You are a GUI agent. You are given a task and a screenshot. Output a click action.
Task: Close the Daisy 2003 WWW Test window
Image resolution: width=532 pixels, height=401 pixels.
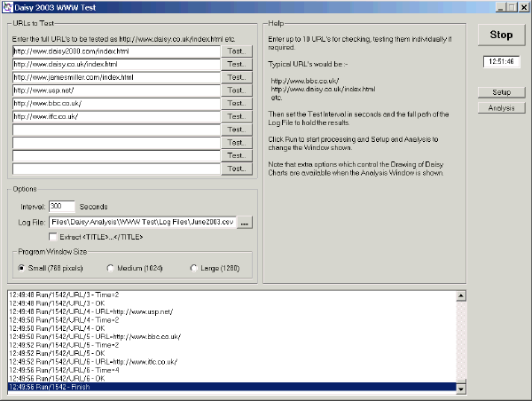[524, 7]
